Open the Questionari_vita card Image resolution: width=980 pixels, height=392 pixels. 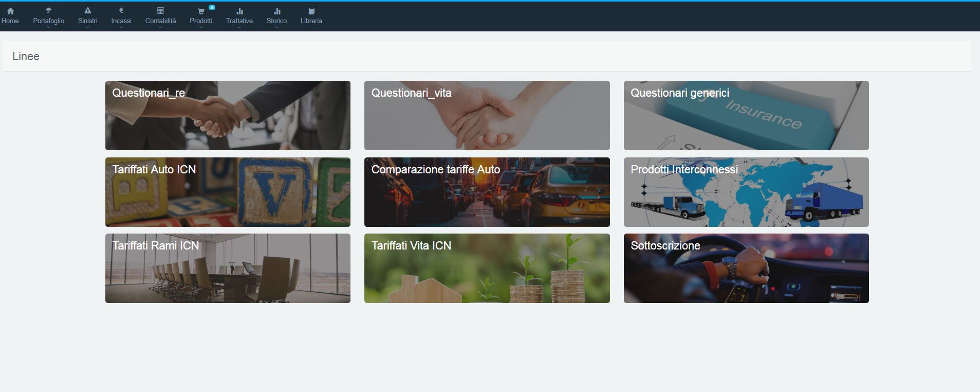point(487,115)
